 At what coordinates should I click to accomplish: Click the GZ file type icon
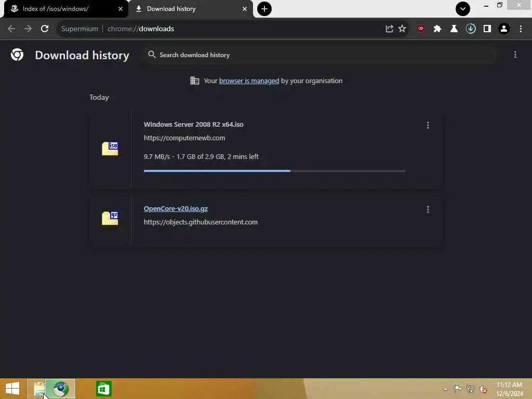click(110, 218)
